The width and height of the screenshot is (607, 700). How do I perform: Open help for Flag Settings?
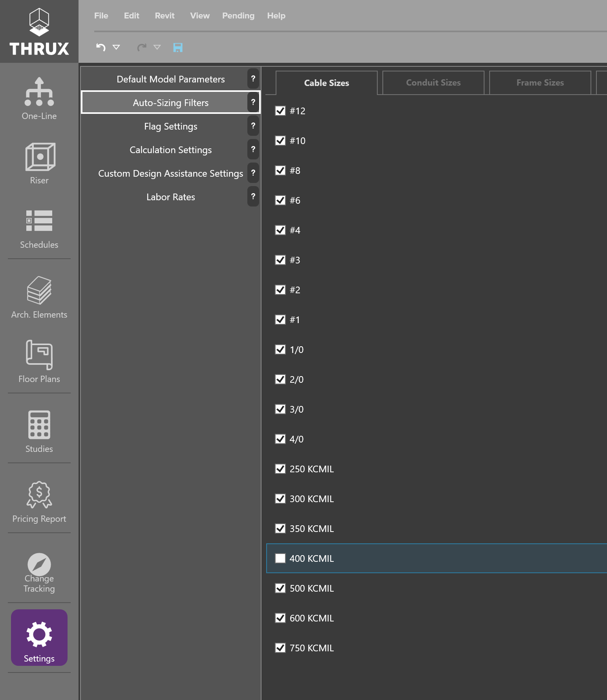[253, 126]
